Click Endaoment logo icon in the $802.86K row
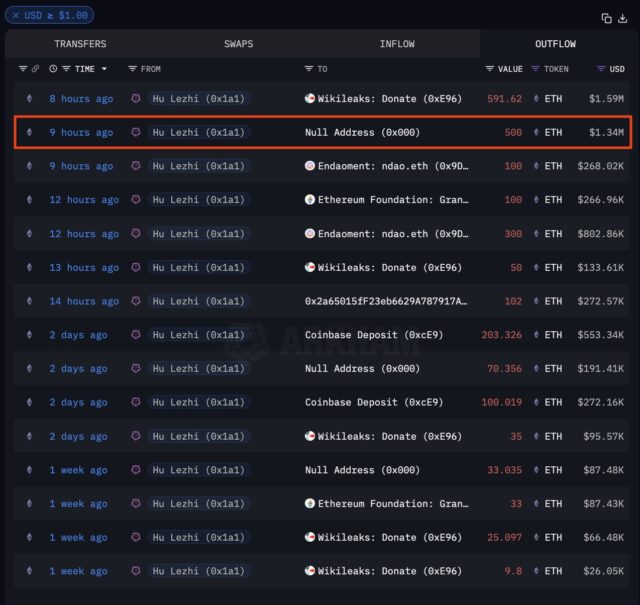Screen dimensions: 640x605 [x=310, y=234]
